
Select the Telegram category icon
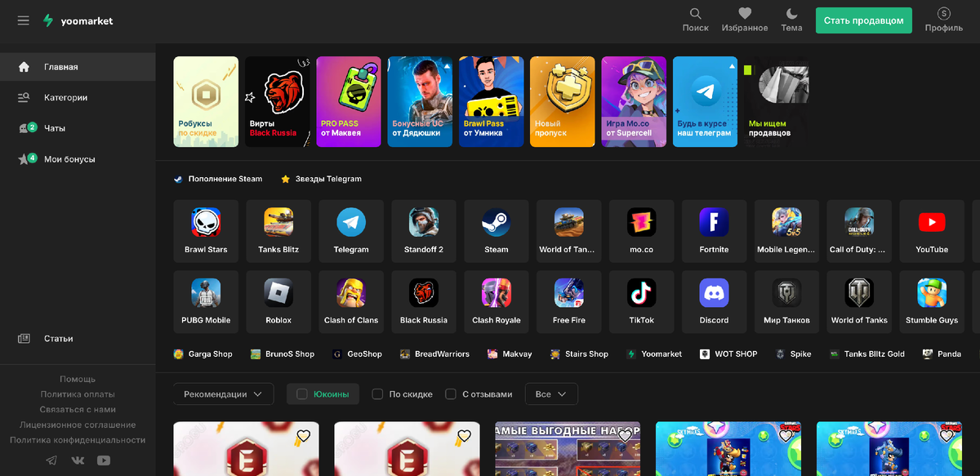[x=351, y=231]
